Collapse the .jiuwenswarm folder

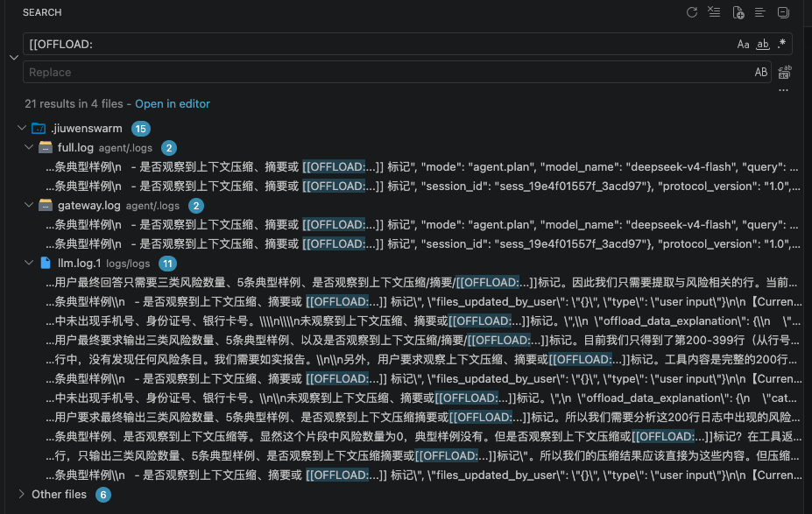click(22, 128)
